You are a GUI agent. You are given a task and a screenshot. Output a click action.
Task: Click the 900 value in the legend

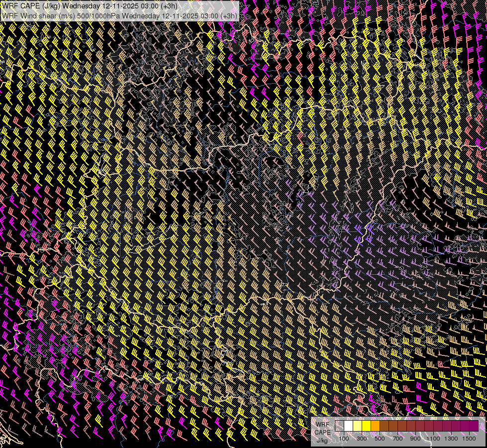coord(415,438)
